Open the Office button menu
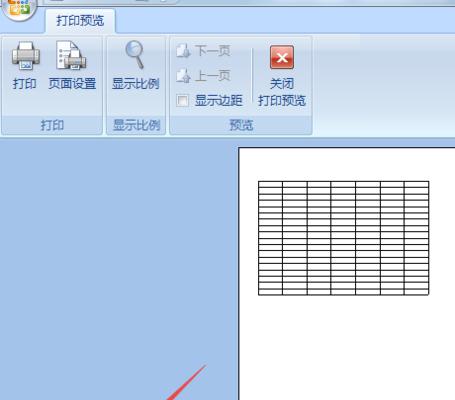 coord(18,8)
